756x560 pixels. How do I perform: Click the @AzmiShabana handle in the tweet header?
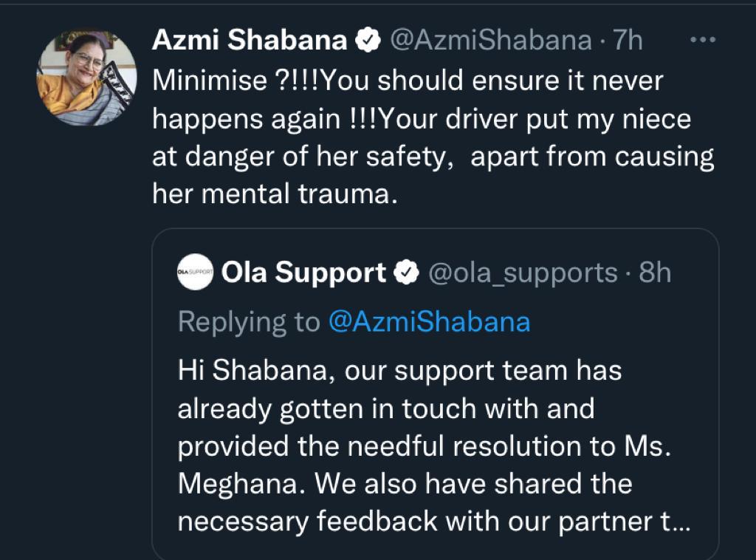[x=489, y=41]
